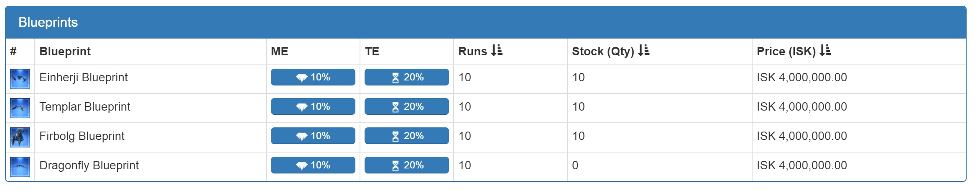The image size is (980, 194).
Task: Click the Einherji blueprint thumbnail icon
Action: tap(20, 79)
